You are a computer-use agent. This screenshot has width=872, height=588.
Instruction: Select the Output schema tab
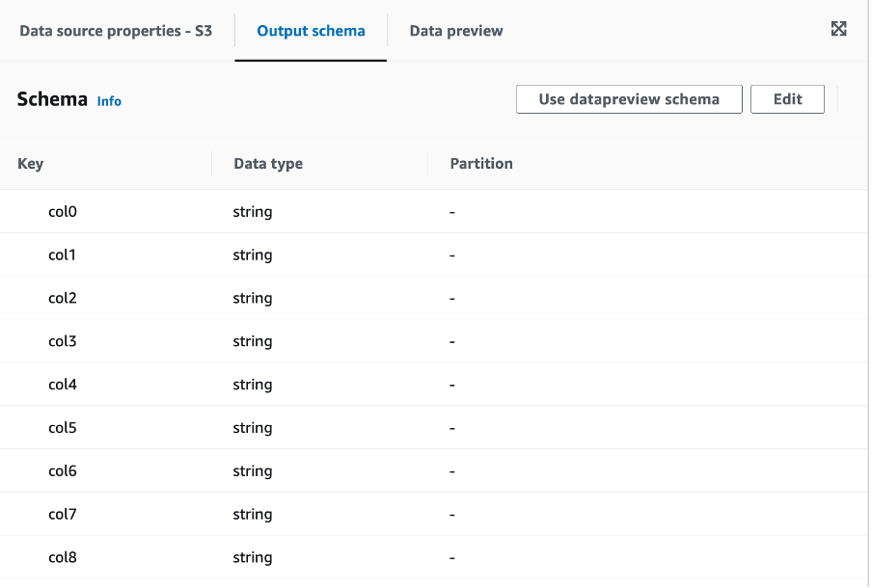311,31
